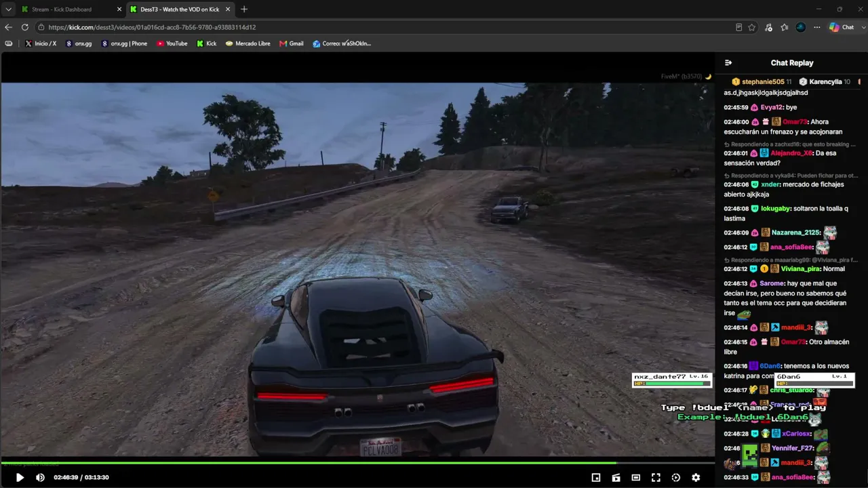Click the 02:45:59 timestamp on Evya12's message
Viewport: 868px width, 488px height.
(736, 107)
